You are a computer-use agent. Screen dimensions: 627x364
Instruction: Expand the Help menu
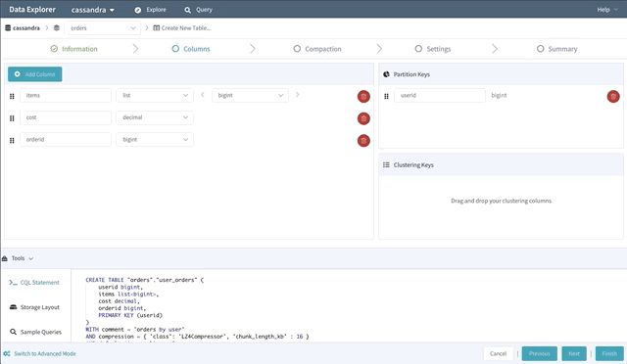tap(607, 10)
